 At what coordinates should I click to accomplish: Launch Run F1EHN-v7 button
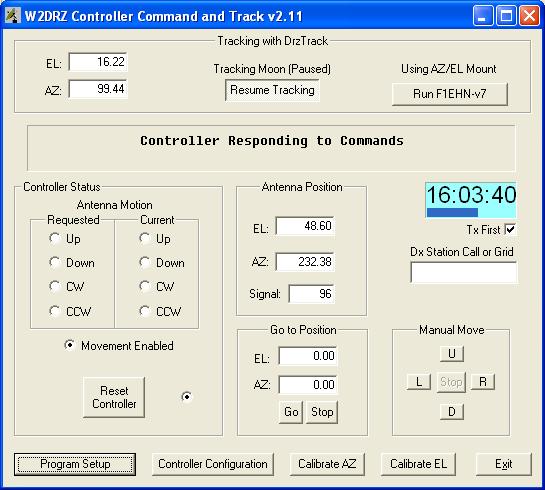pyautogui.click(x=450, y=94)
